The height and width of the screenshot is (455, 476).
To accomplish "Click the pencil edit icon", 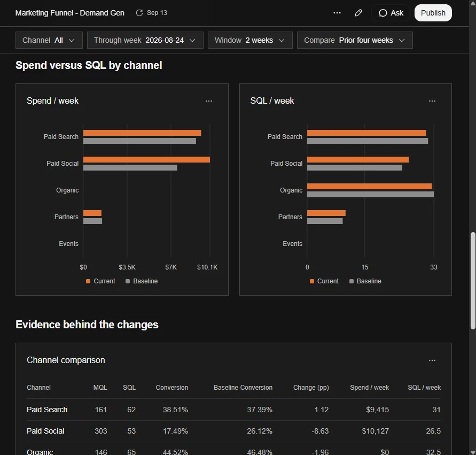I will point(358,13).
